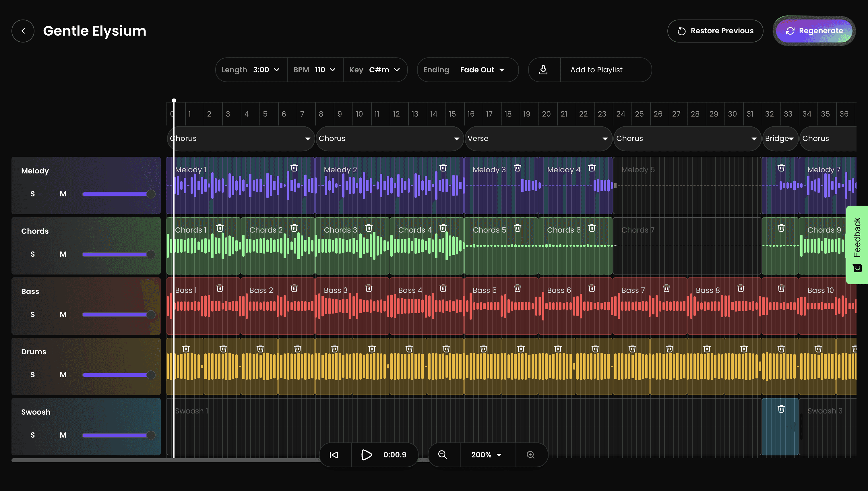Delete the Melody 1 clip with its trash icon
This screenshot has height=491, width=868.
coord(294,168)
